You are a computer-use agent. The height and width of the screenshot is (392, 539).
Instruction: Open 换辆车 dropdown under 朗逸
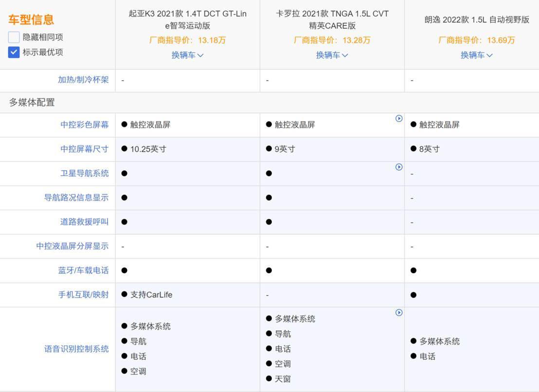pos(476,55)
